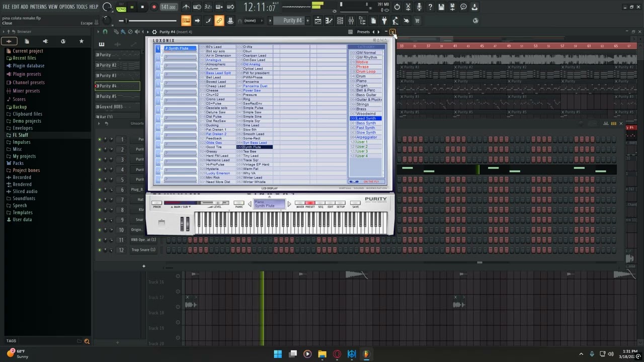Open the plugin Presets dropdown

click(x=363, y=32)
